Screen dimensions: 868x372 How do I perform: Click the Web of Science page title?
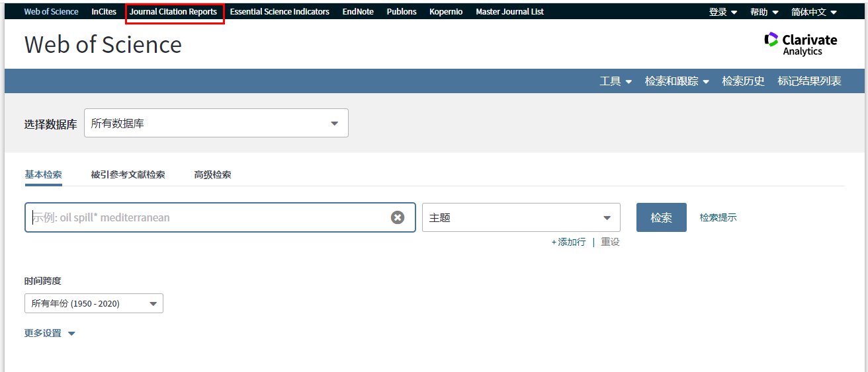tap(103, 44)
